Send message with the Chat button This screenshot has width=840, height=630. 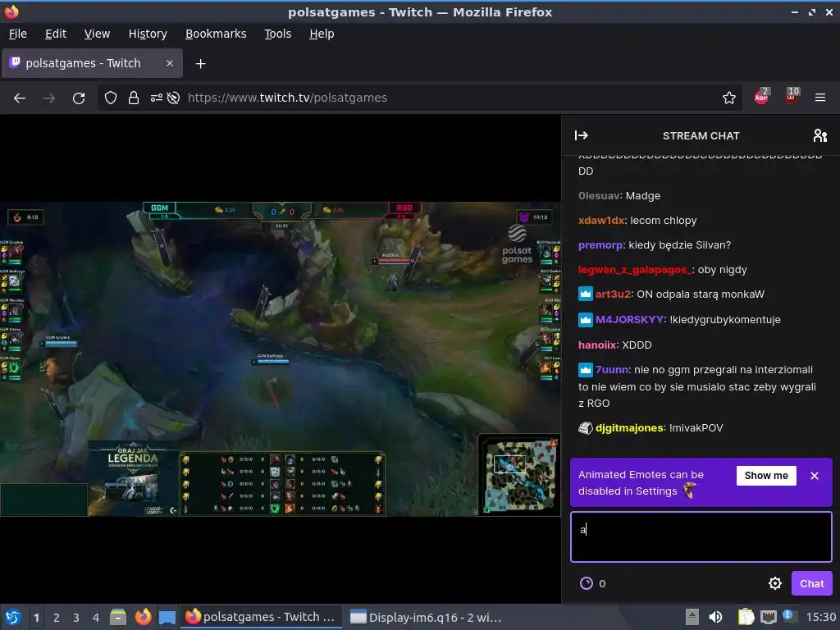[811, 583]
